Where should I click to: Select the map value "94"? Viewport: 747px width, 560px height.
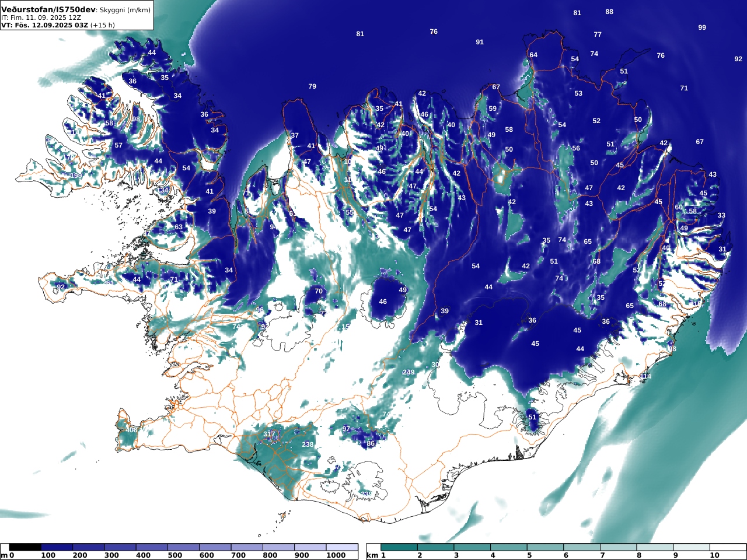(273, 227)
